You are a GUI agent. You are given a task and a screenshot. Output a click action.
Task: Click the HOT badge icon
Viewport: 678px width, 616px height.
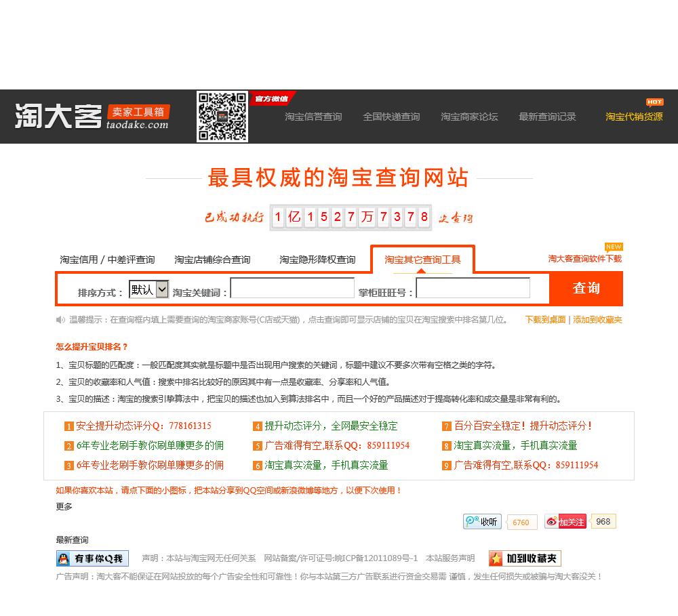(655, 102)
